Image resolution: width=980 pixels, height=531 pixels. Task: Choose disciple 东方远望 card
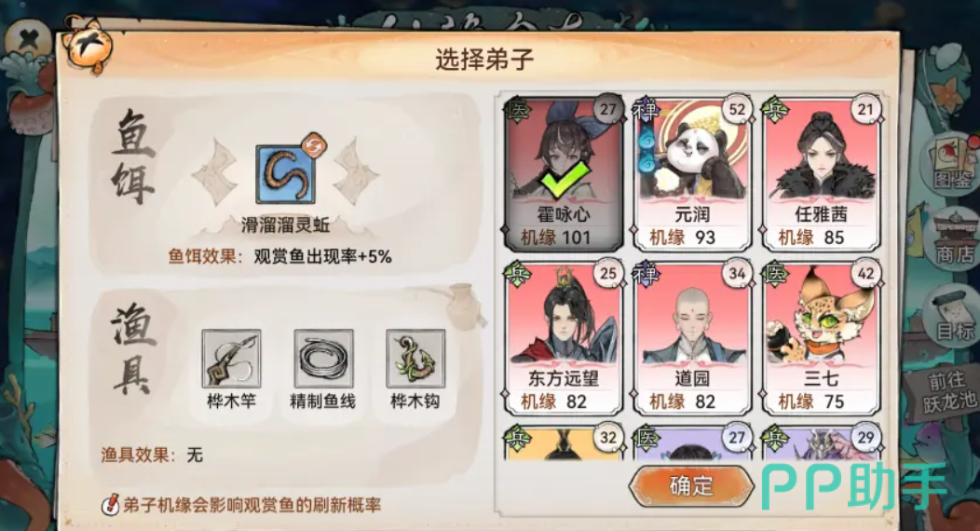coord(564,337)
